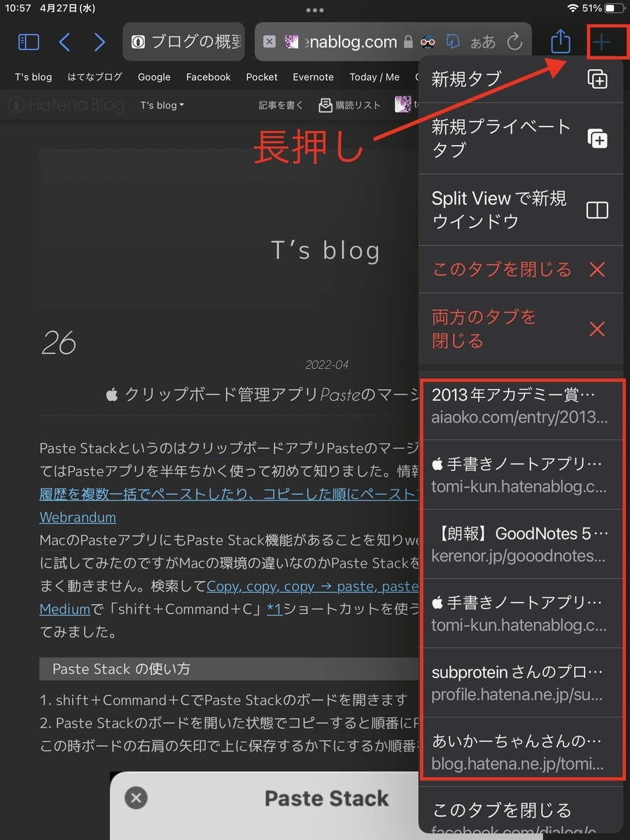Viewport: 630px width, 840px height.
Task: Reopen 2013年アカデミー賞 aiaoko.com entry
Action: click(x=521, y=406)
